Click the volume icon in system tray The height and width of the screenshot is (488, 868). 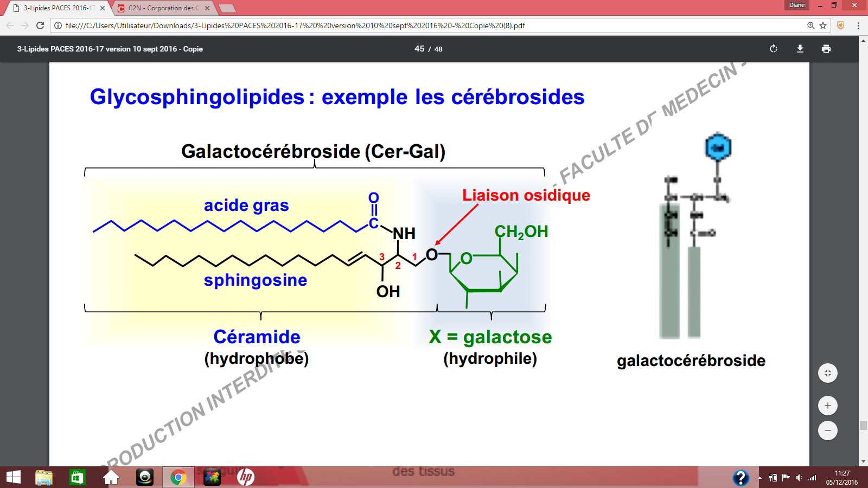pos(799,478)
